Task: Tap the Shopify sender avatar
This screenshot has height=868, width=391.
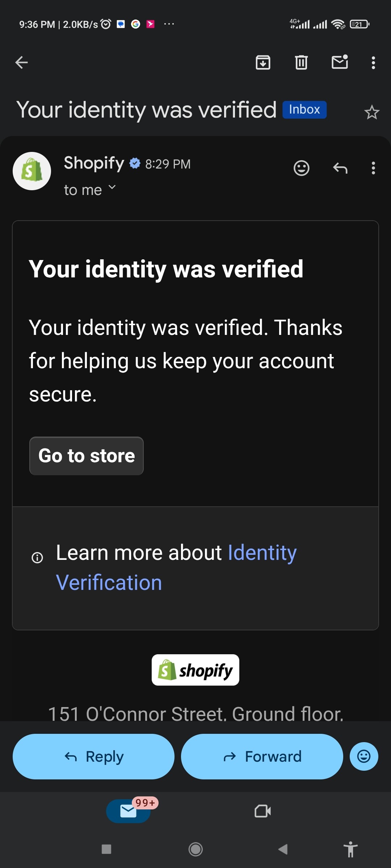Action: [x=32, y=171]
